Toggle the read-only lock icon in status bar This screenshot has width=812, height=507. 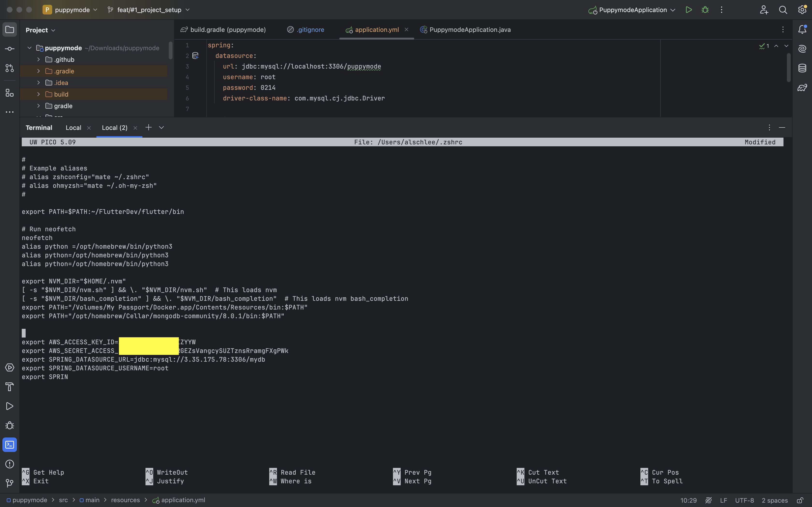pos(800,500)
